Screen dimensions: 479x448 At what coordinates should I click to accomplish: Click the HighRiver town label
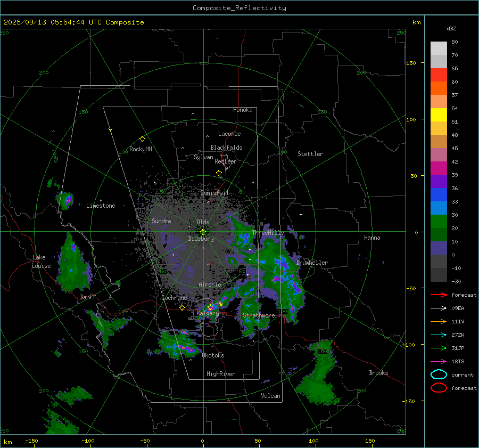click(221, 374)
